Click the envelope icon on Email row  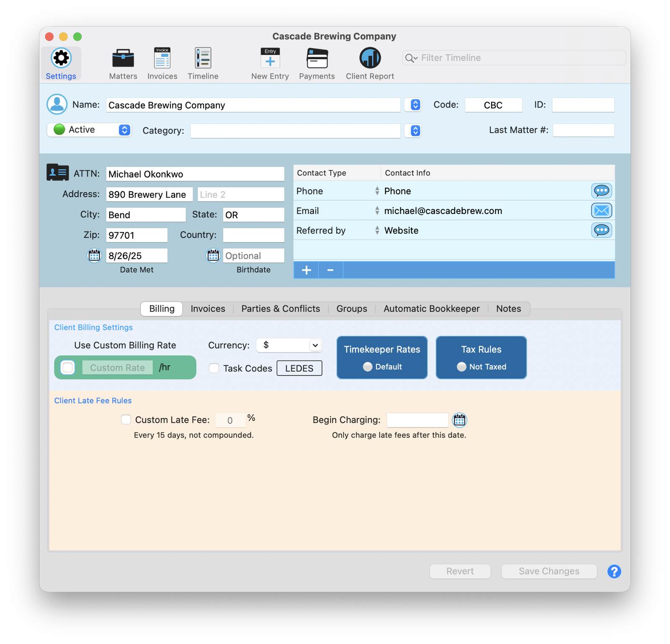tap(601, 211)
